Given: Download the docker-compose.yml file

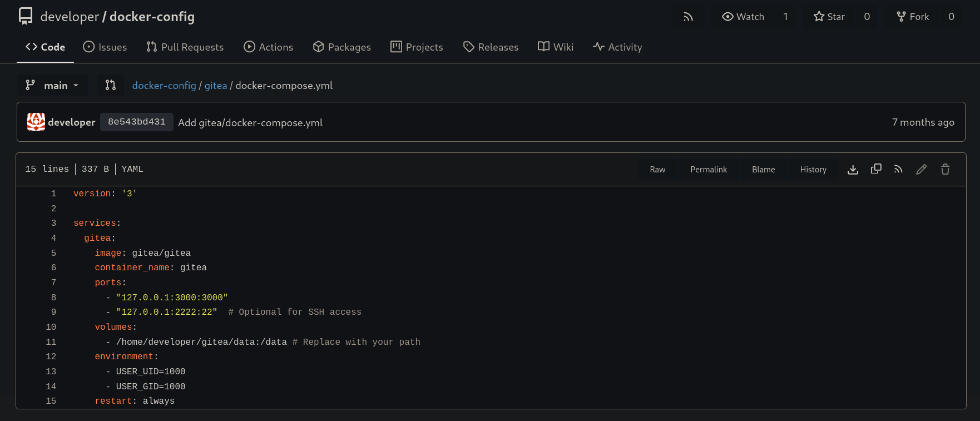Looking at the screenshot, I should (853, 169).
